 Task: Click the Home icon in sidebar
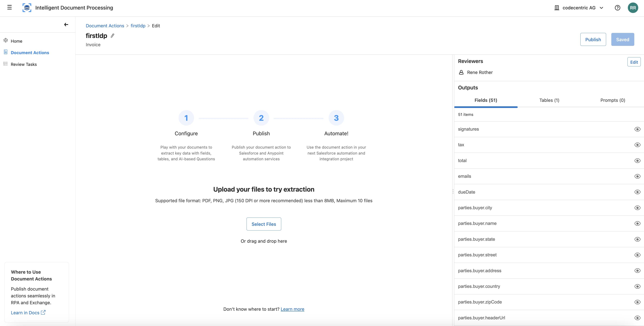[x=6, y=40]
